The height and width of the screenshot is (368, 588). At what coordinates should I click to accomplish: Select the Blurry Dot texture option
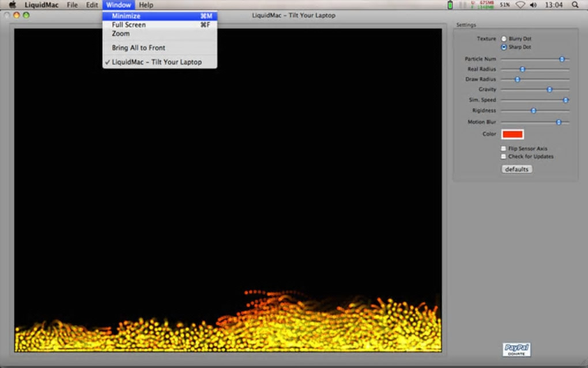pos(504,39)
